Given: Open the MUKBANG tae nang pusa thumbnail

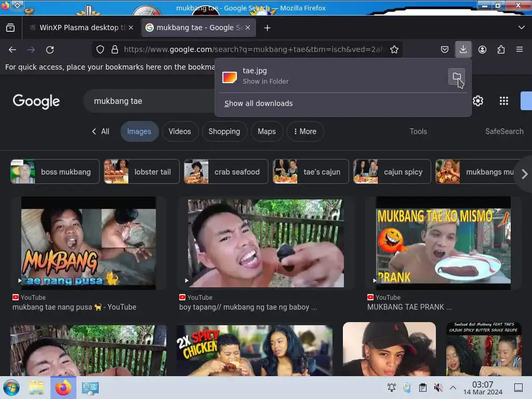Looking at the screenshot, I should click(x=88, y=243).
